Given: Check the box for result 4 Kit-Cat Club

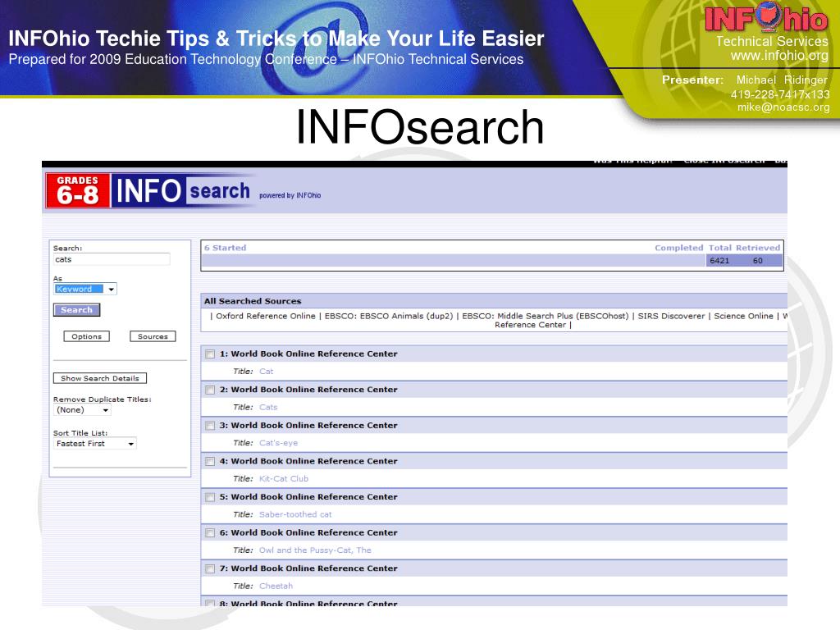Looking at the screenshot, I should (210, 461).
